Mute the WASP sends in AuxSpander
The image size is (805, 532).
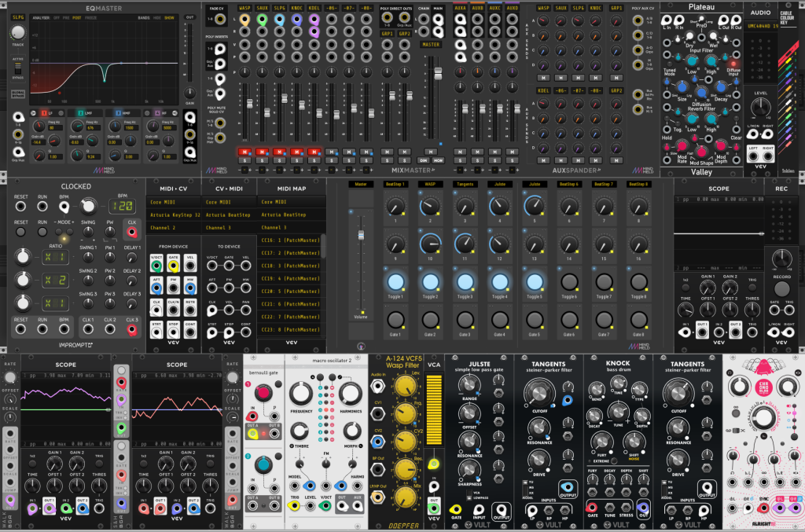tap(543, 78)
